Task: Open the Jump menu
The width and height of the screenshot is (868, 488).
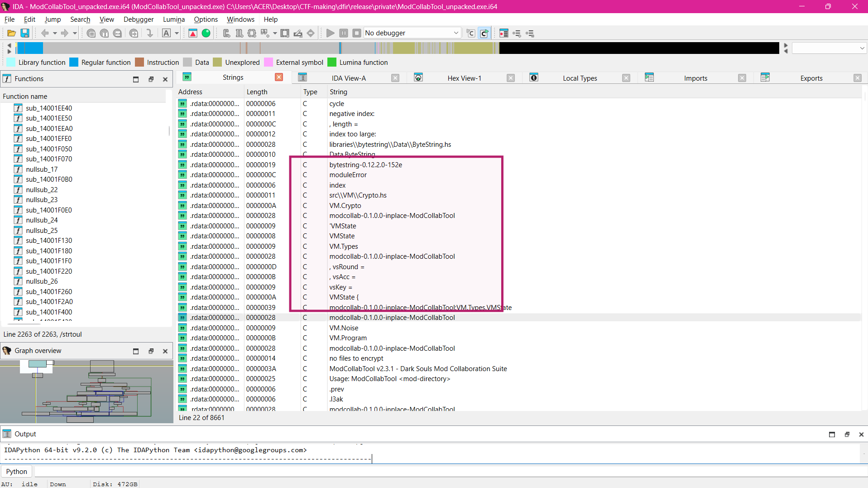Action: [53, 19]
